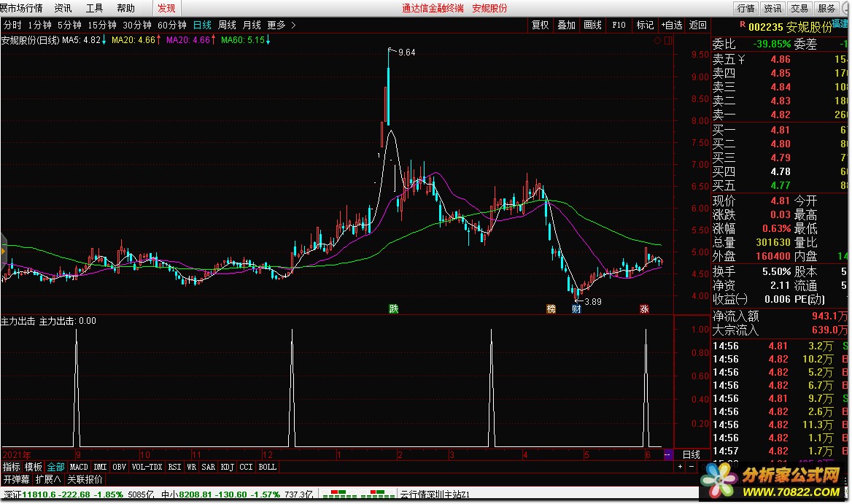The width and height of the screenshot is (852, 504).
Task: Click the 关联报价 button
Action: (x=85, y=479)
